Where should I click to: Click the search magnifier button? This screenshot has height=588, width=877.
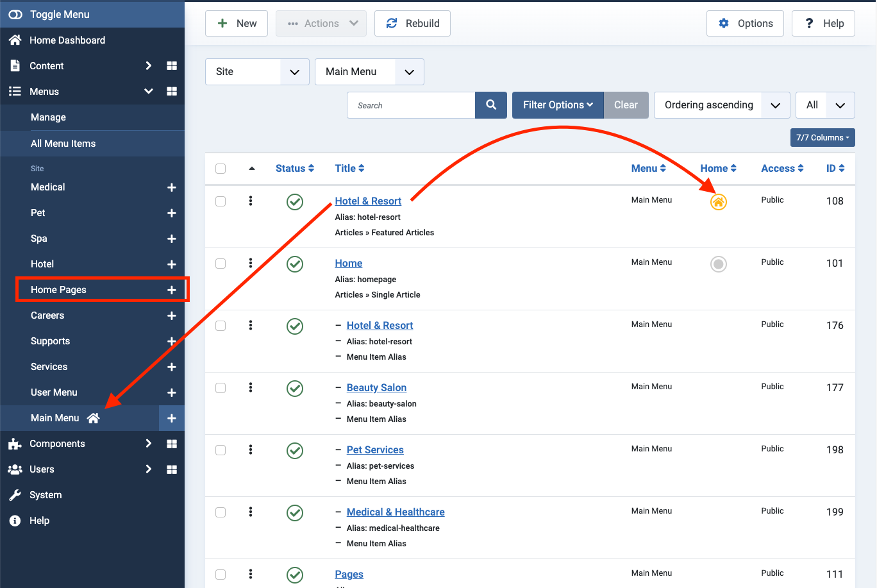(491, 105)
